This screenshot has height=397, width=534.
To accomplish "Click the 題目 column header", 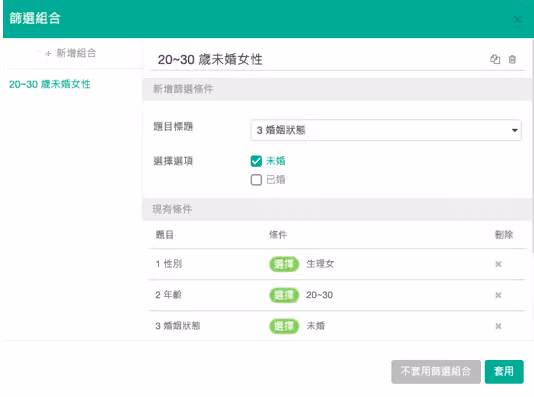I will (164, 235).
